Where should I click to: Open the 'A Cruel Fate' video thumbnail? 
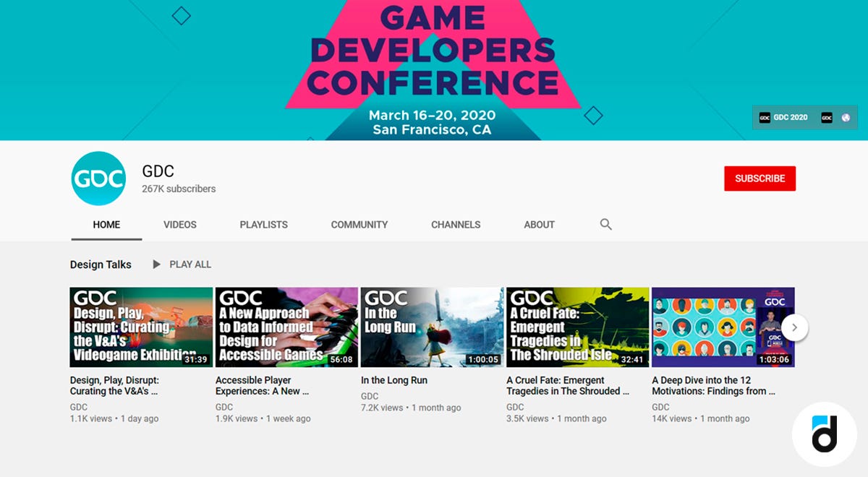pyautogui.click(x=577, y=327)
